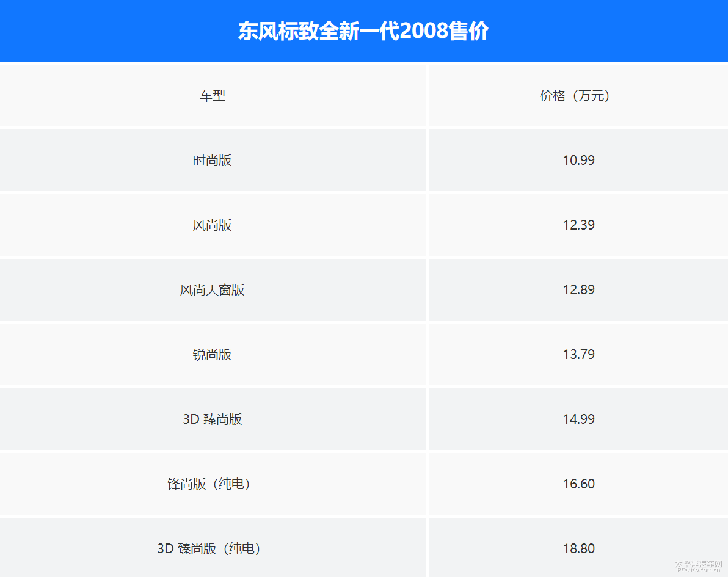The width and height of the screenshot is (728, 577).
Task: Click the 3D 臻尚版 cell without 纯电
Action: [212, 419]
